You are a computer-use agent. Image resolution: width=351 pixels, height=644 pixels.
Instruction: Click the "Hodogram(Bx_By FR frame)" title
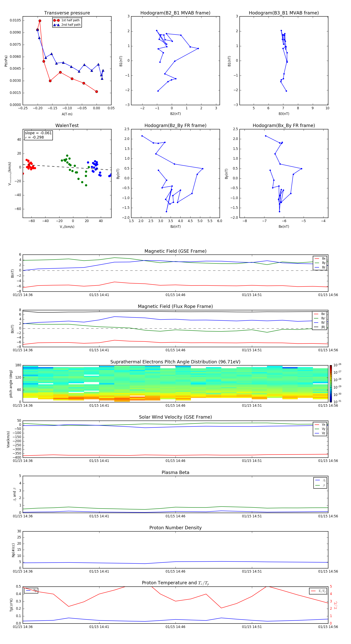click(x=284, y=125)
